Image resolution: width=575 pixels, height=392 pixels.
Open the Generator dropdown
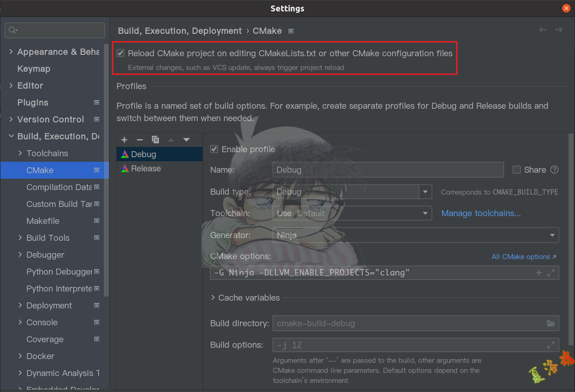tap(551, 235)
